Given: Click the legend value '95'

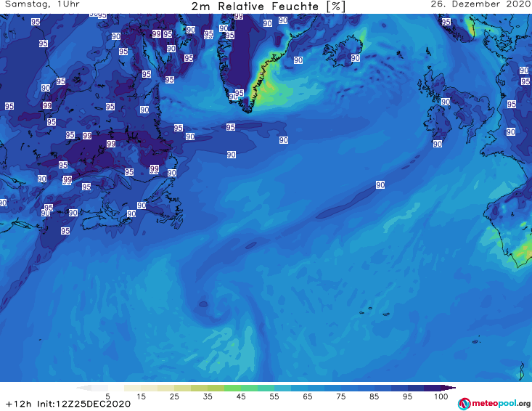Looking at the screenshot, I should pyautogui.click(x=407, y=396).
